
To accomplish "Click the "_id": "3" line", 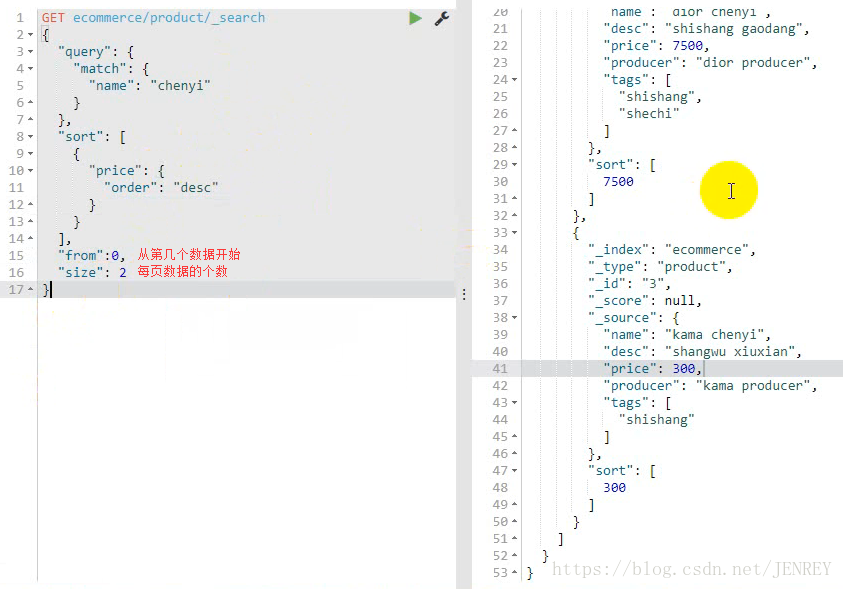I will [629, 284].
